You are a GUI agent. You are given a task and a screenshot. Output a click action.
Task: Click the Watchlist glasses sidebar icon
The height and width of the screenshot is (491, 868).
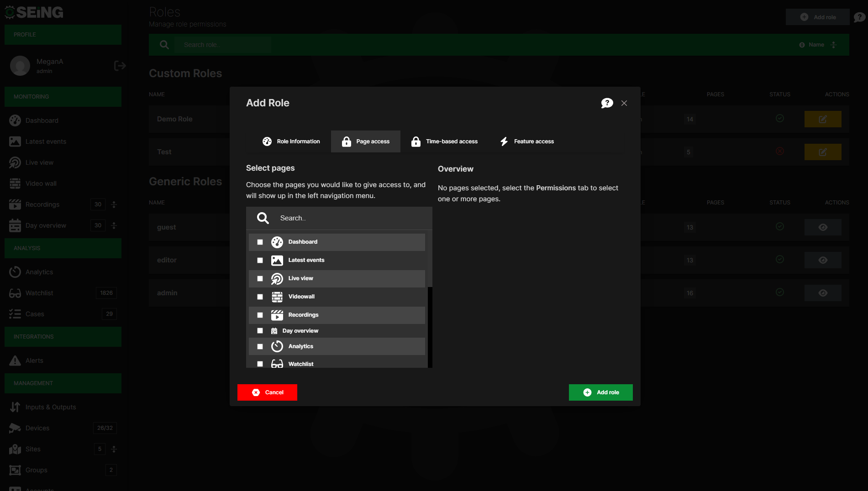click(x=15, y=293)
